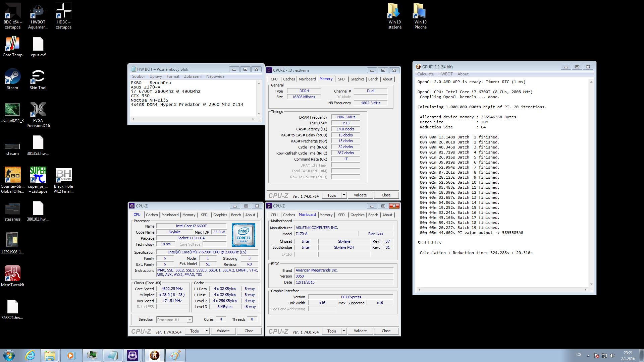The image size is (644, 362).
Task: Open the Nápověda menu in Notepad
Action: [x=215, y=76]
